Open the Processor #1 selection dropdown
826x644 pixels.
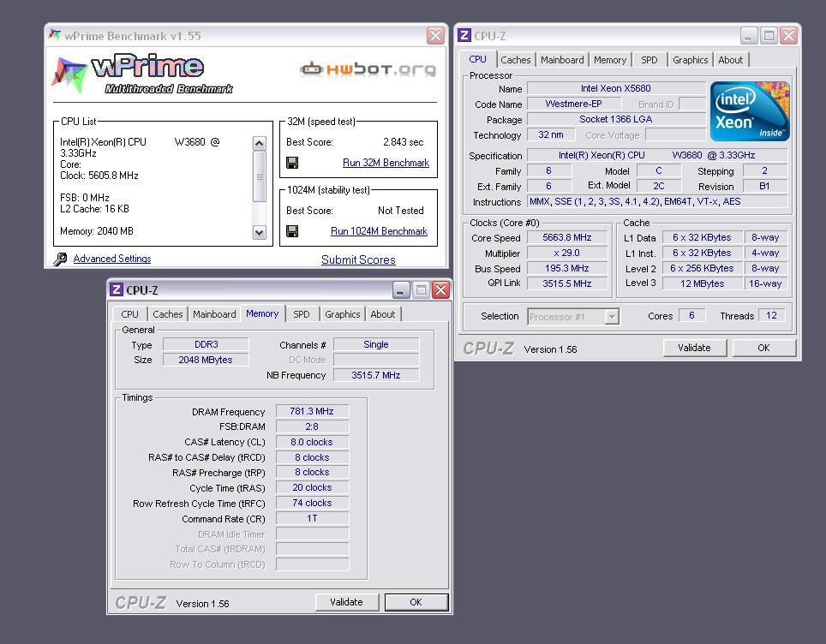612,317
